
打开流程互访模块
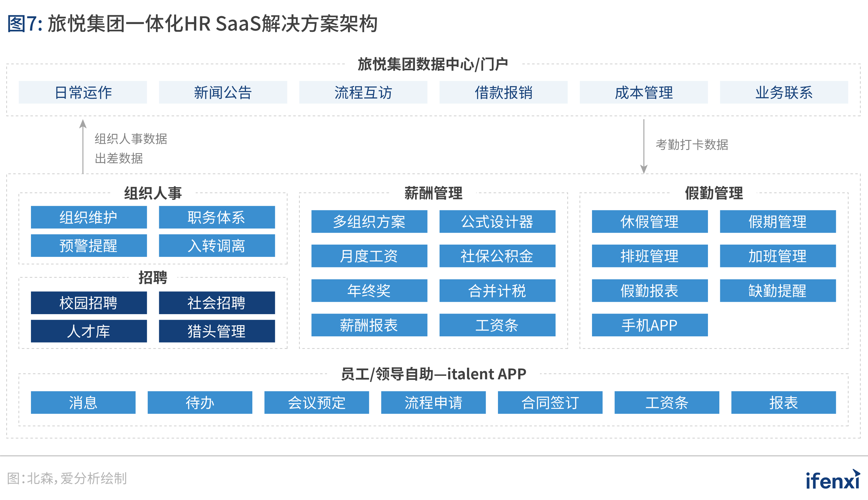[x=364, y=92]
